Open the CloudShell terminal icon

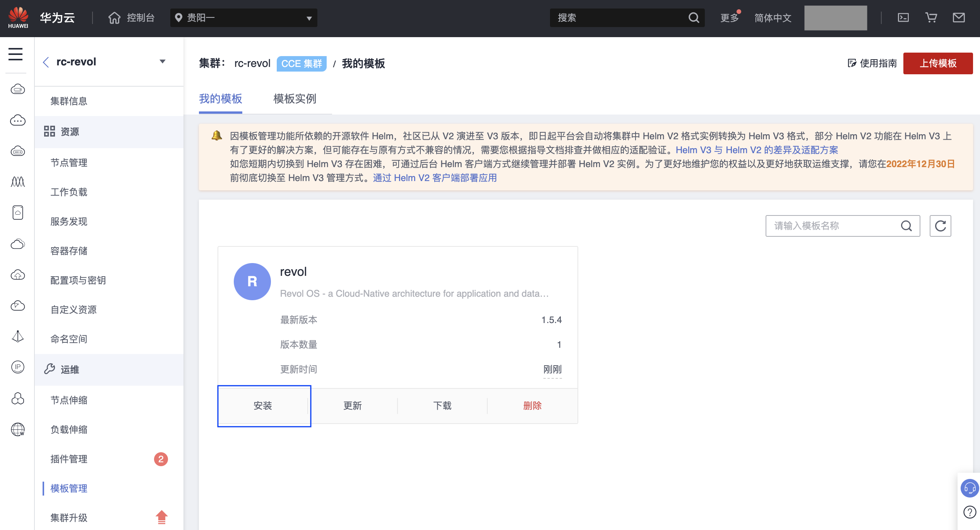[903, 18]
